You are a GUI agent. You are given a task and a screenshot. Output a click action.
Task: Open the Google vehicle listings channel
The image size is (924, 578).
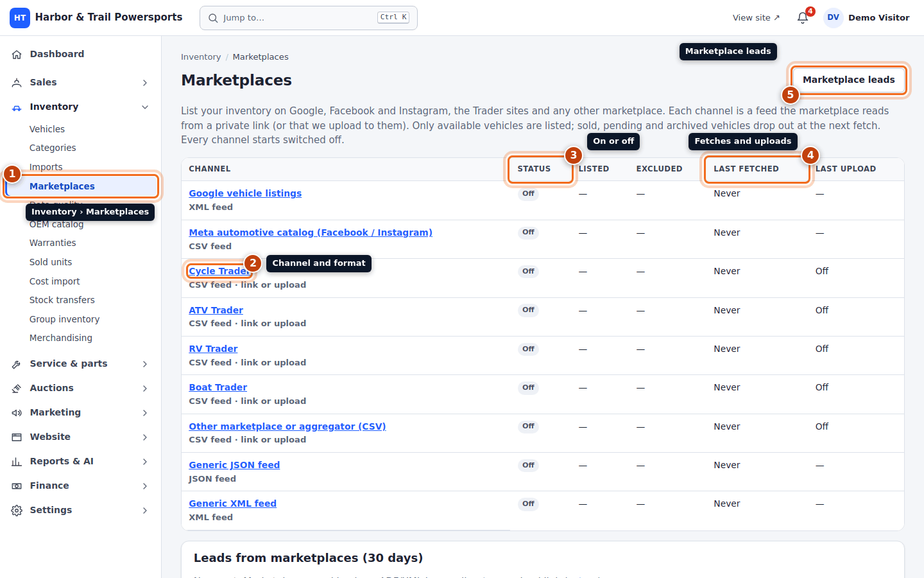tap(245, 193)
